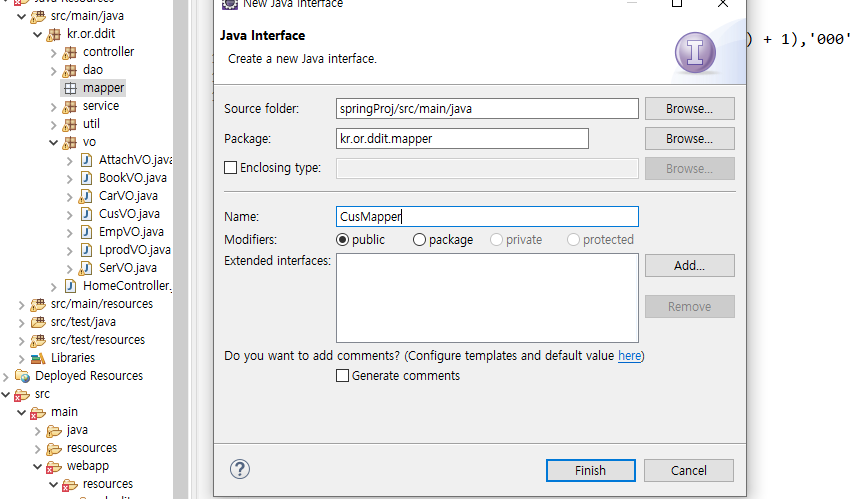853x499 pixels.
Task: Expand the dao package
Action: click(53, 71)
